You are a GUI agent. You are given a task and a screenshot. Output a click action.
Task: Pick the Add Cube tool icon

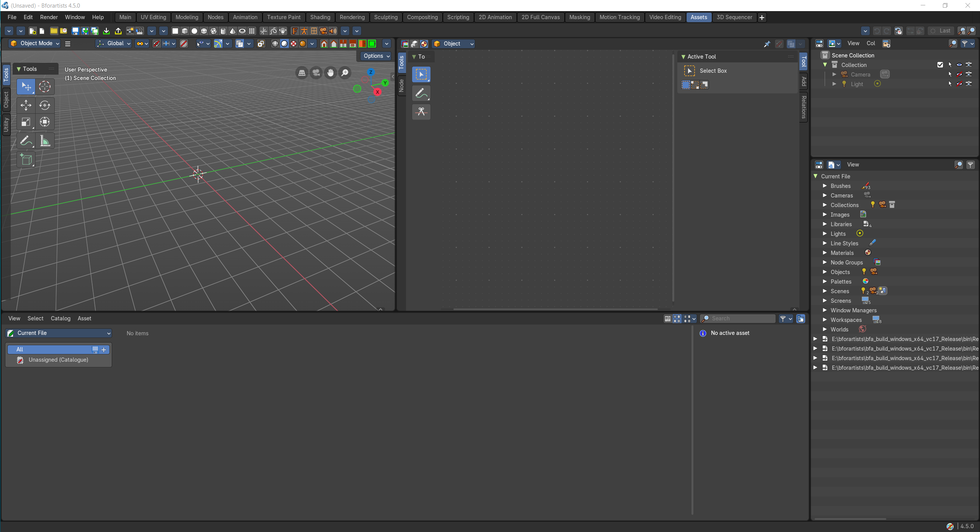tap(26, 160)
